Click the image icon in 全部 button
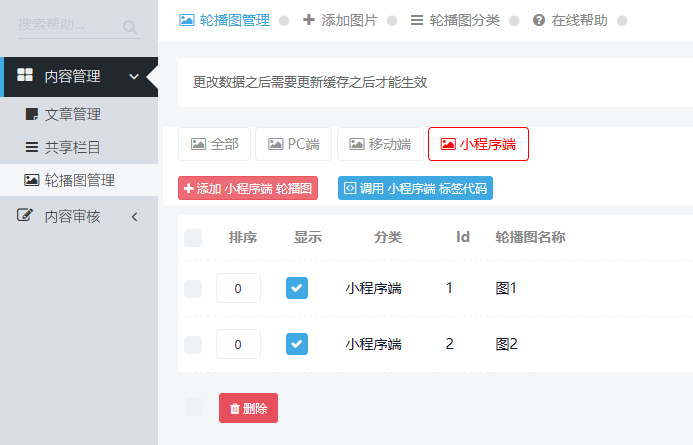Viewport: 693px width, 445px height. point(198,144)
